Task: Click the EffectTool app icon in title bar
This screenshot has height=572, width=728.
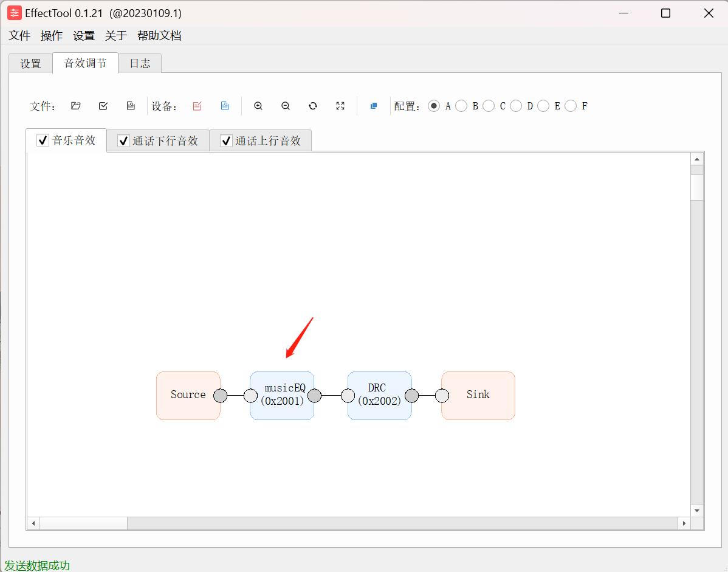Action: [15, 13]
